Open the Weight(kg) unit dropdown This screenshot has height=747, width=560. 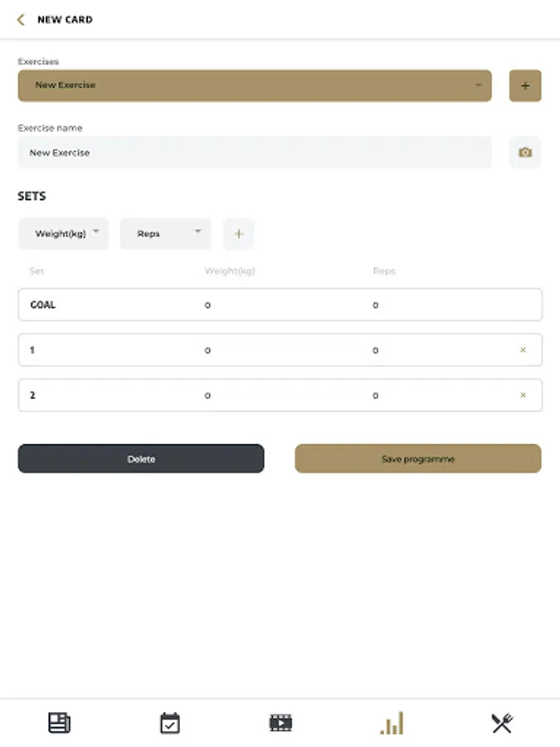click(63, 234)
